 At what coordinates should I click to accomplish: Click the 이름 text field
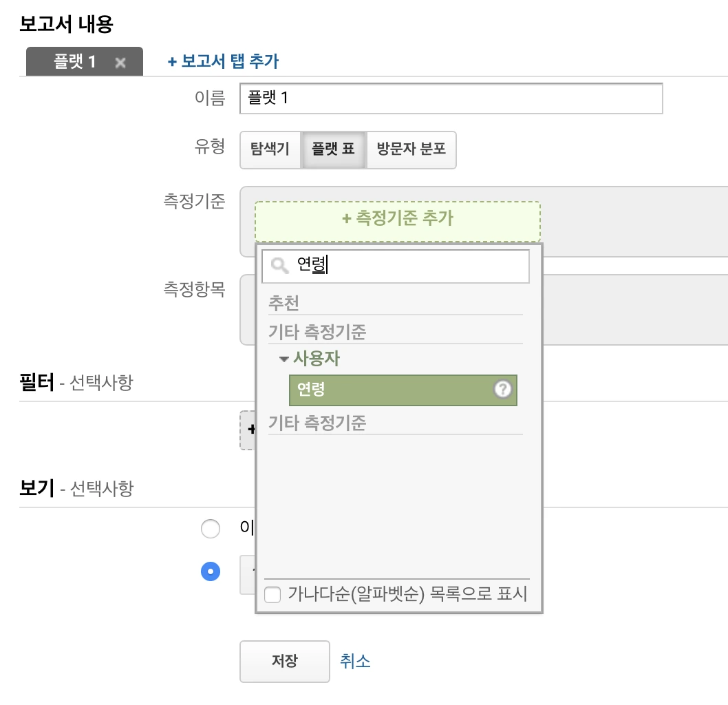click(x=451, y=98)
